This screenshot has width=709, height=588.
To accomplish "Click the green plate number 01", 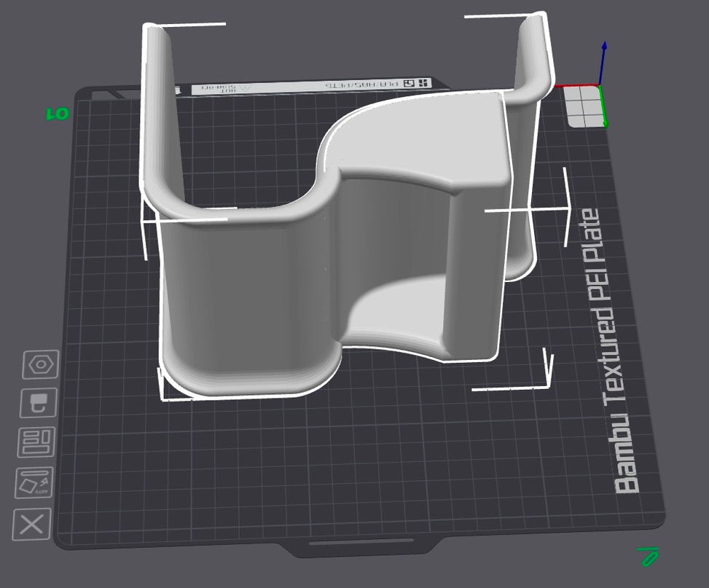I will 58,114.
